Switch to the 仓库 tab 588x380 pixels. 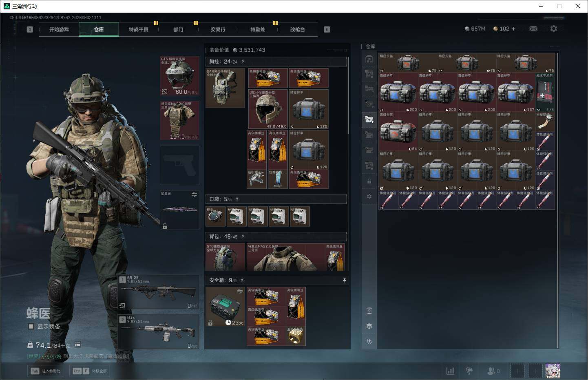click(x=99, y=29)
